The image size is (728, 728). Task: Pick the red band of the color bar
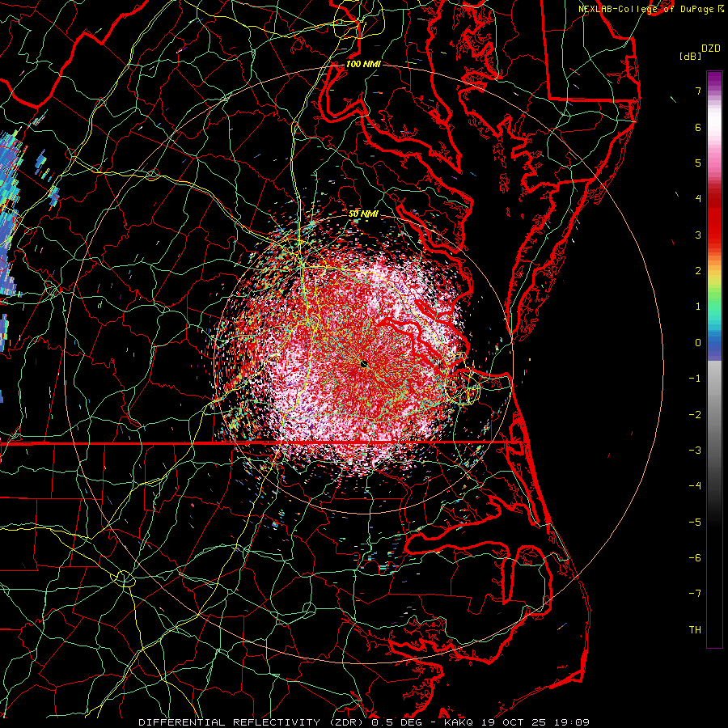click(x=714, y=218)
